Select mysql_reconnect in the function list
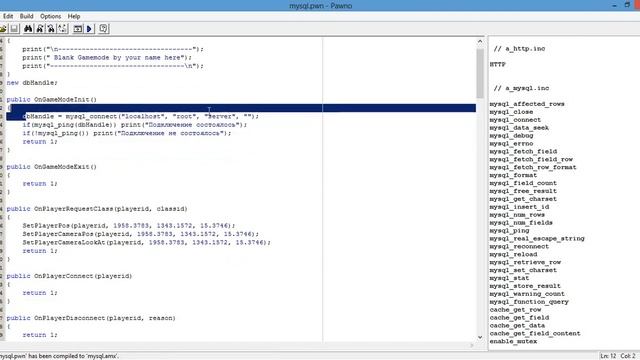The width and height of the screenshot is (640, 360). tap(519, 247)
